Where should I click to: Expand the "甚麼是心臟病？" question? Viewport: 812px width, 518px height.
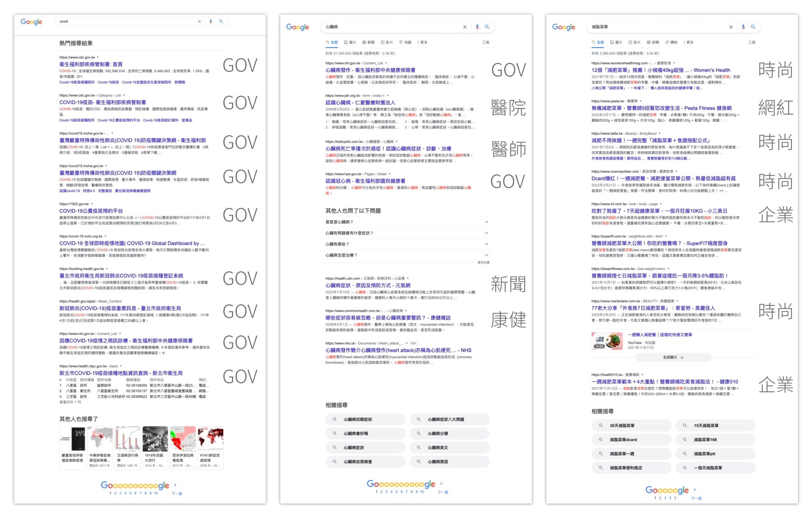(x=486, y=222)
